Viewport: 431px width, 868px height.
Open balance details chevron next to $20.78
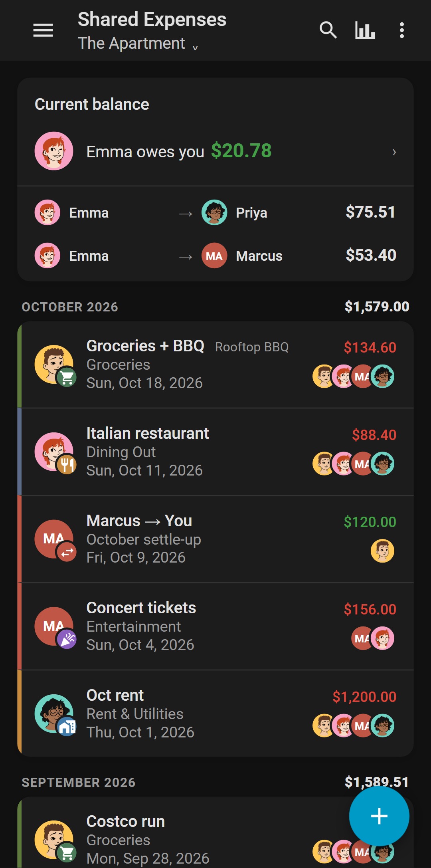[394, 152]
